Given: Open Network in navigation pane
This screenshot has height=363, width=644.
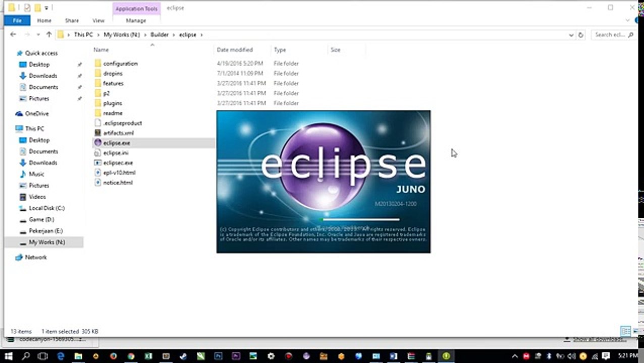Looking at the screenshot, I should (x=36, y=257).
